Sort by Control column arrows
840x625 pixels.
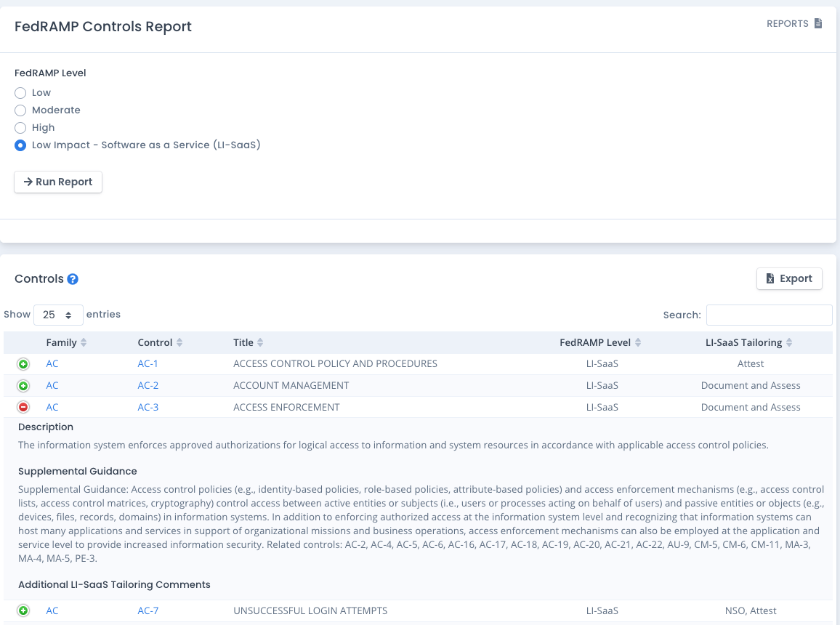179,343
